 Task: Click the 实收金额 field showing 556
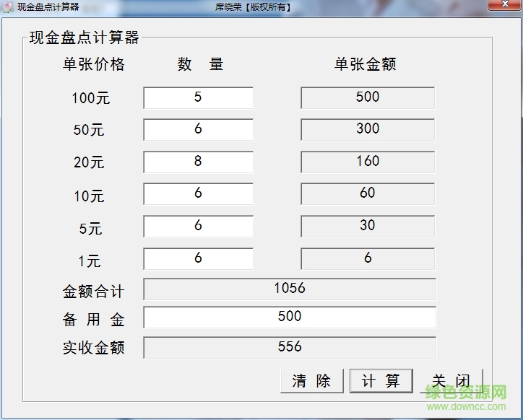click(290, 348)
